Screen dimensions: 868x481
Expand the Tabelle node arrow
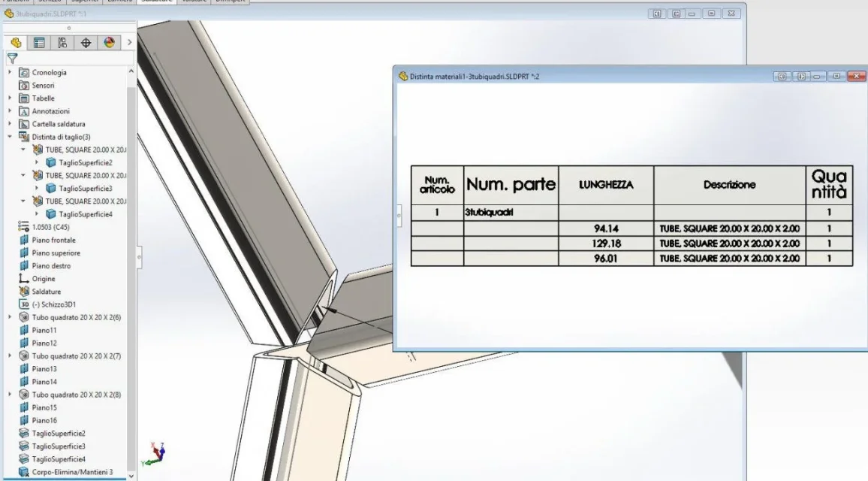[x=10, y=98]
